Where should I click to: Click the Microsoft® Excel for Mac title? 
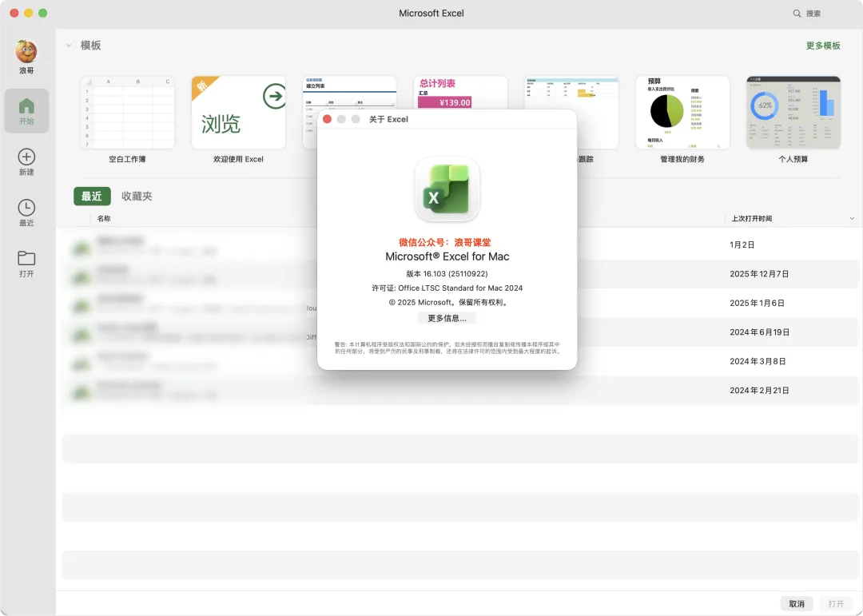[x=447, y=256]
